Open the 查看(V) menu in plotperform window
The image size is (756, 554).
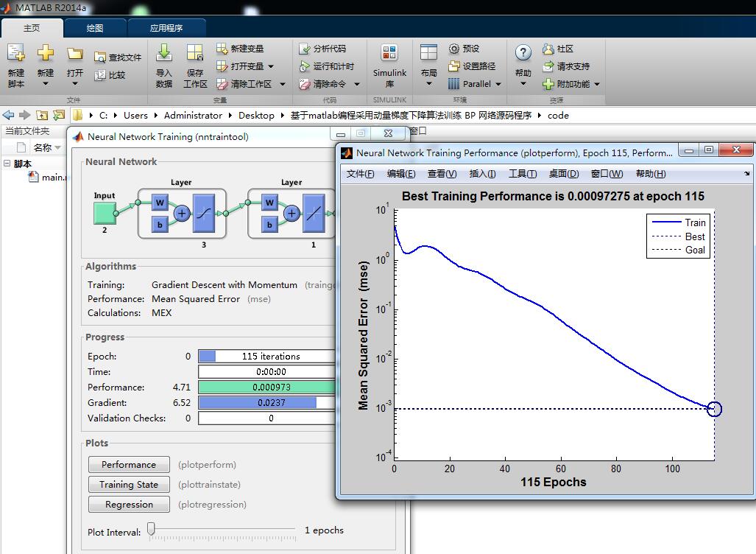click(x=442, y=174)
